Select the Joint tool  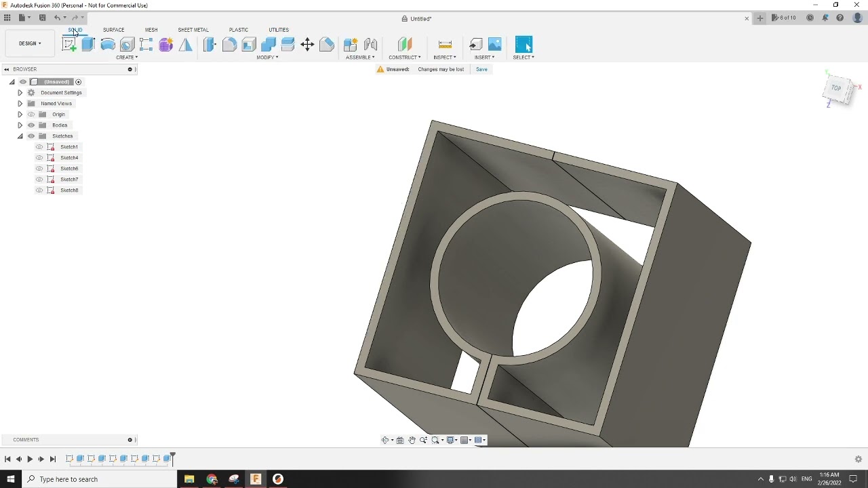370,45
